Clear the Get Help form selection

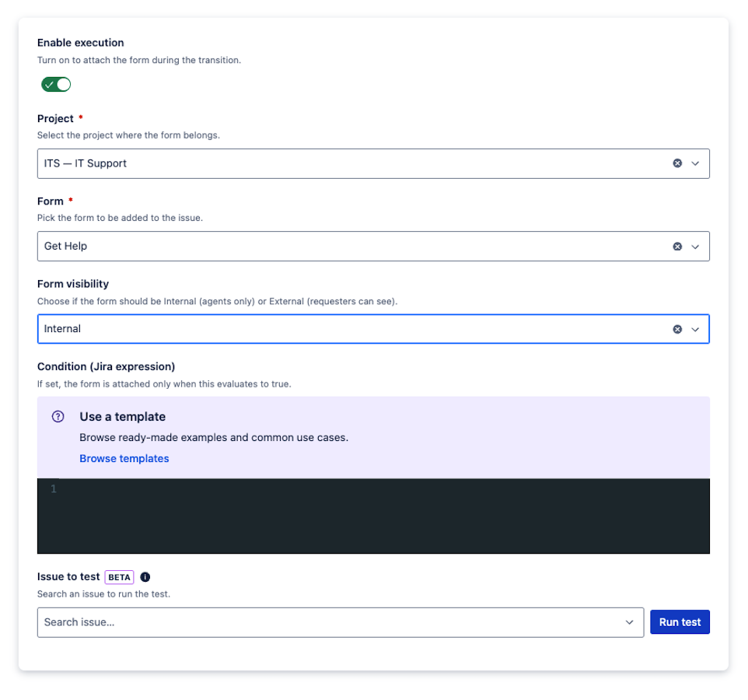click(677, 247)
